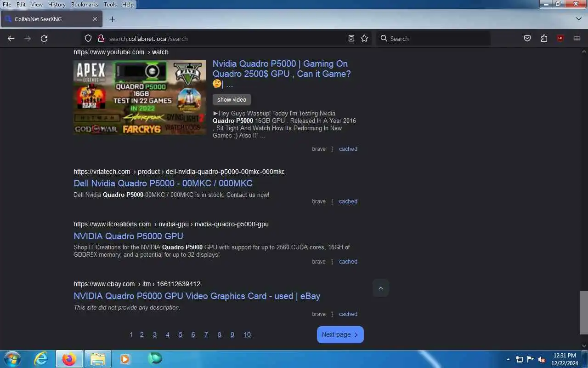The image size is (588, 368).
Task: Open Nvidia Quadro P5000 Gaming video result
Action: [x=282, y=74]
